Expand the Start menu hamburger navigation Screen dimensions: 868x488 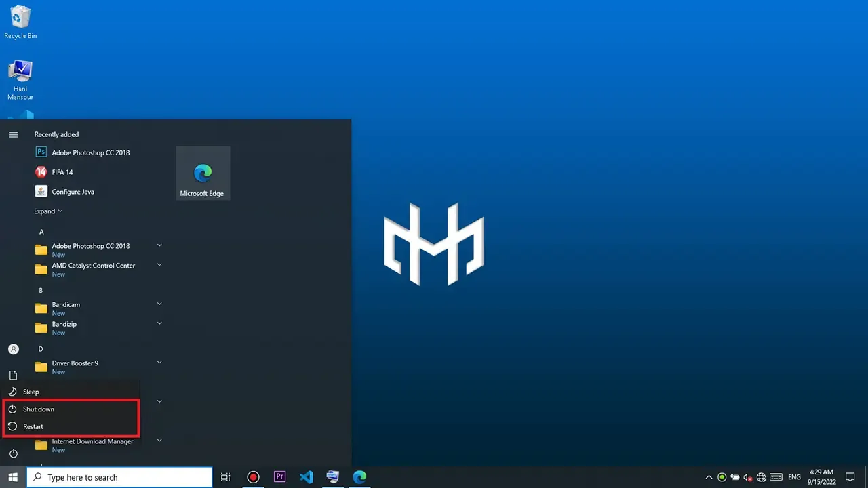click(x=13, y=134)
